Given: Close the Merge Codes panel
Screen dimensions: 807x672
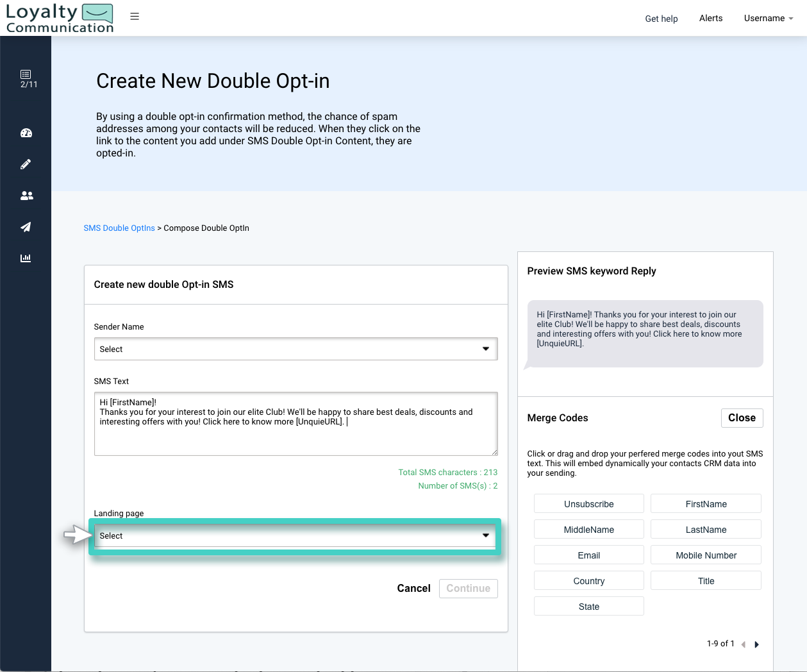Looking at the screenshot, I should (x=742, y=417).
